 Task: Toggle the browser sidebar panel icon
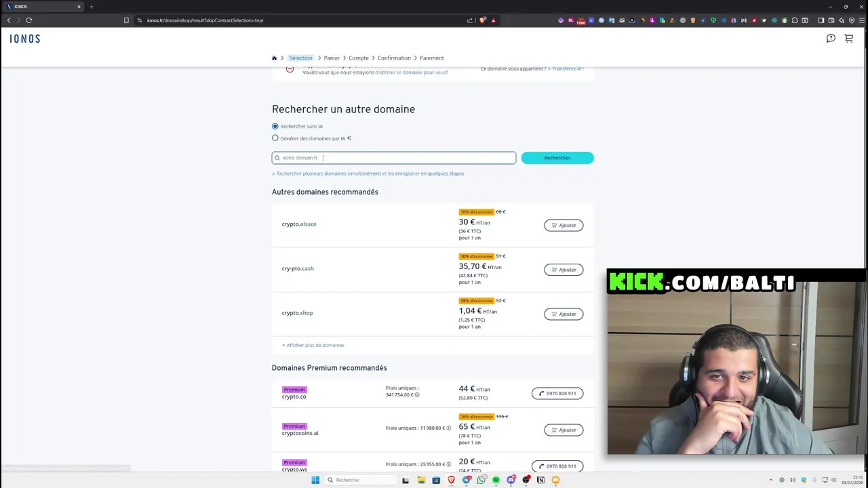click(x=821, y=20)
